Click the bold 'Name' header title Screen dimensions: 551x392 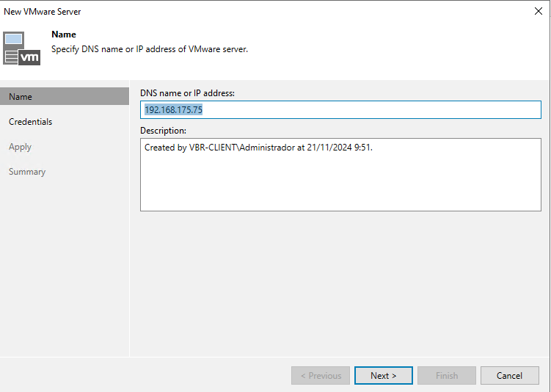coord(64,35)
